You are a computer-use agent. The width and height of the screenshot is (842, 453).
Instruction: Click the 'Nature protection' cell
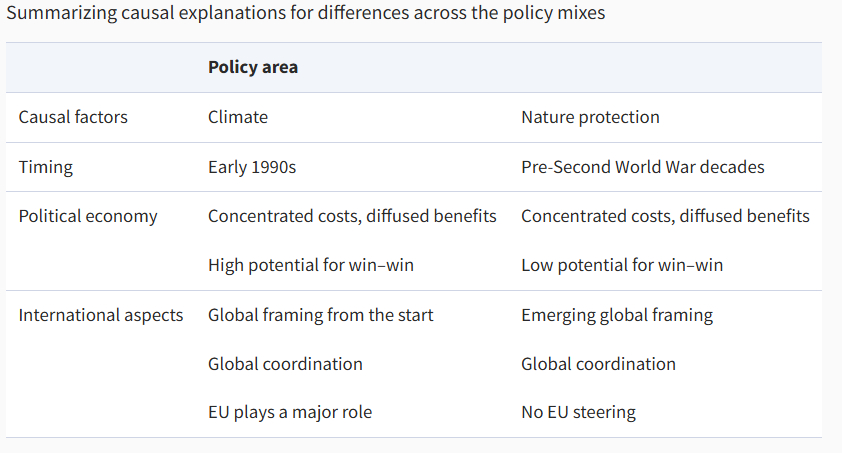click(x=590, y=117)
